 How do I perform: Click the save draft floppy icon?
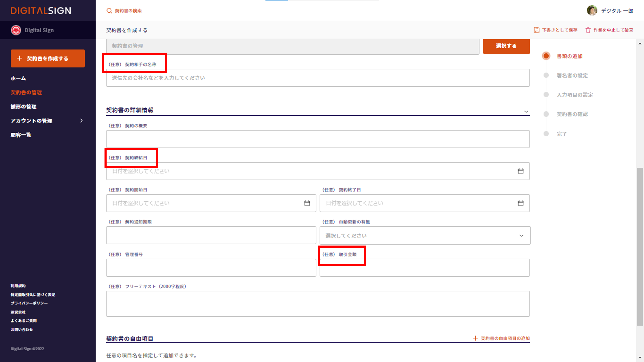[x=537, y=30]
